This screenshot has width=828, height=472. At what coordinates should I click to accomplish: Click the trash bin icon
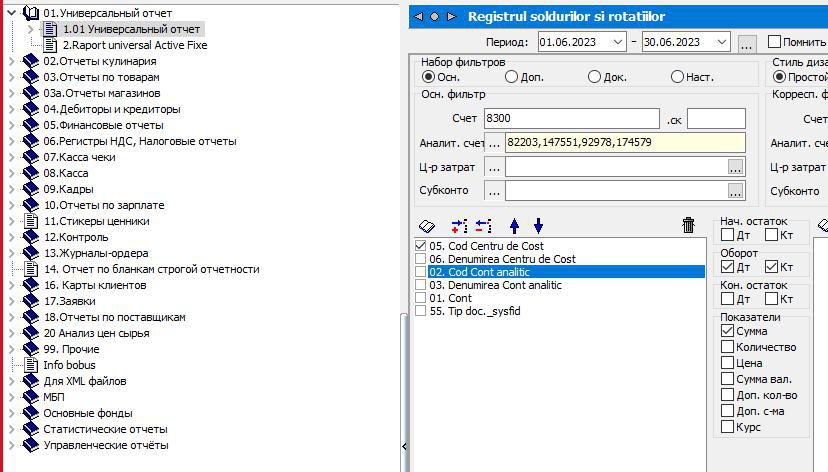[x=688, y=225]
